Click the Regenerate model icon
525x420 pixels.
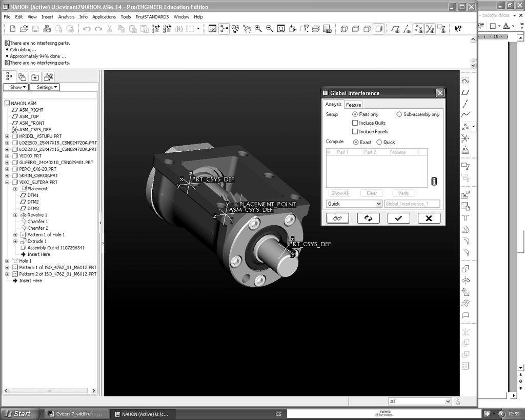click(x=156, y=29)
